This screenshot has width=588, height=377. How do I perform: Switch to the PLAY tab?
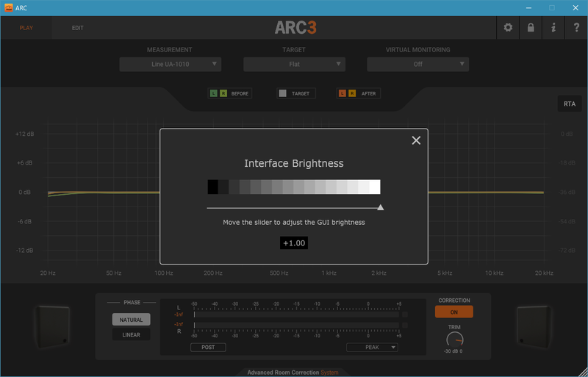point(26,28)
